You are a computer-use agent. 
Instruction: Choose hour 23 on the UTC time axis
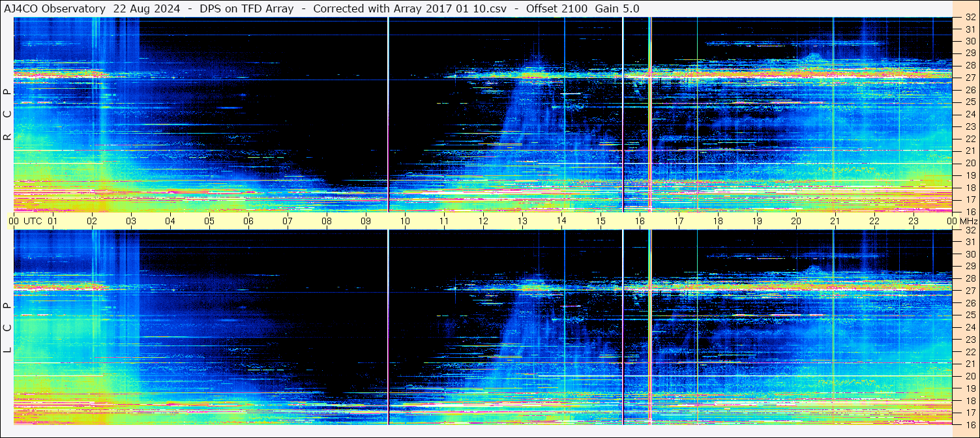pyautogui.click(x=913, y=221)
